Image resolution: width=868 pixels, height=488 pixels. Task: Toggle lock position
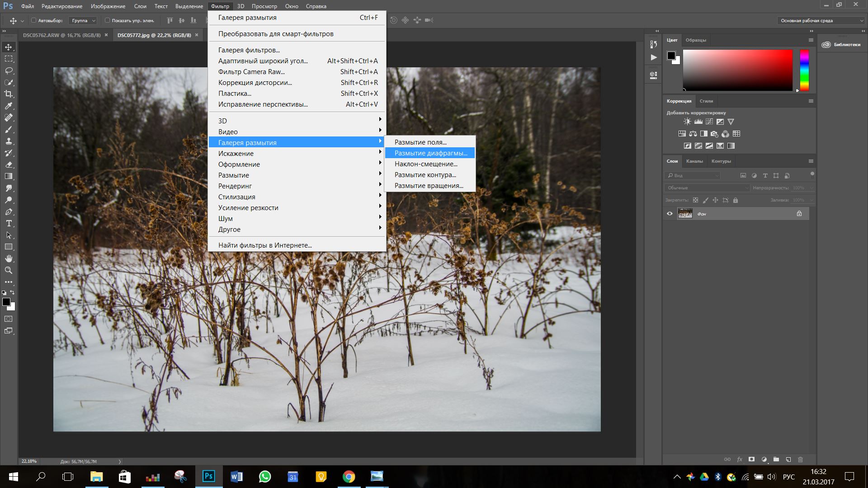pos(715,200)
